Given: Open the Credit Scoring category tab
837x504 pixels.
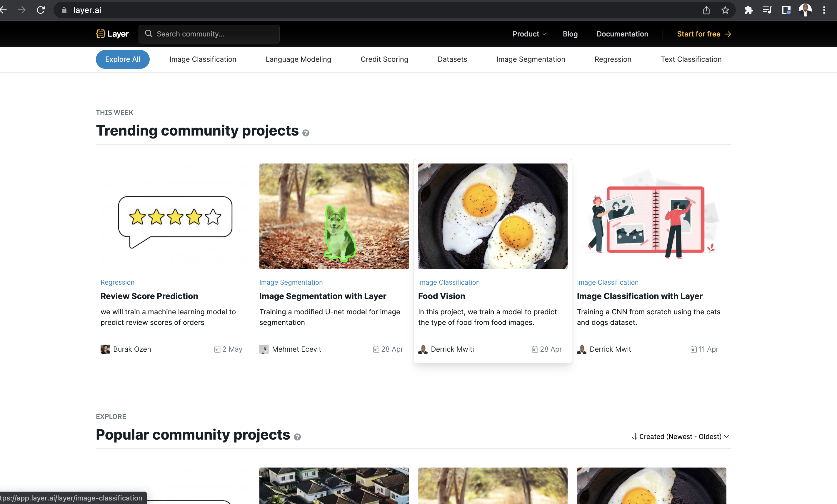Looking at the screenshot, I should pos(384,59).
